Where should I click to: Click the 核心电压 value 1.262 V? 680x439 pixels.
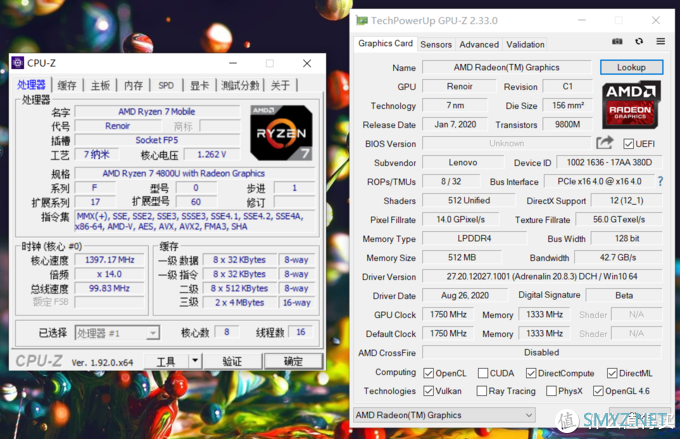tap(212, 154)
